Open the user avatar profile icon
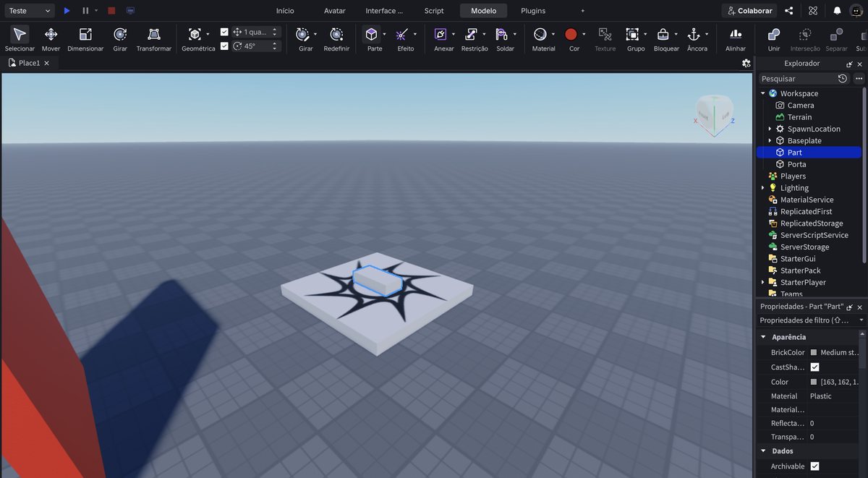Viewport: 868px width, 478px height. [x=856, y=11]
